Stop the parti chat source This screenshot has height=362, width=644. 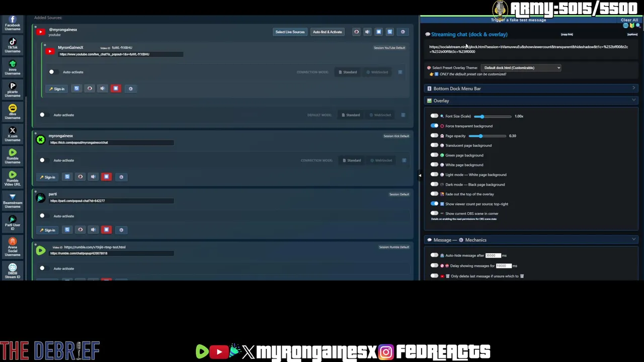click(x=106, y=230)
